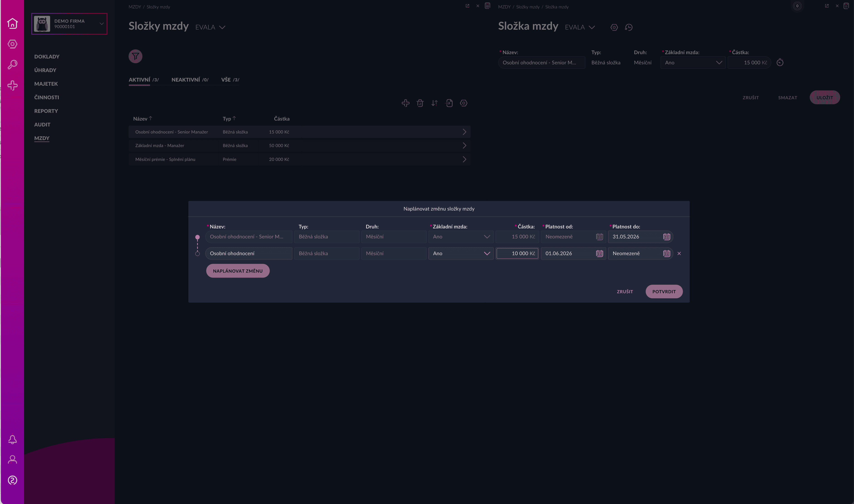Click the 10 000 Kč amount field
Image resolution: width=854 pixels, height=504 pixels.
(517, 253)
